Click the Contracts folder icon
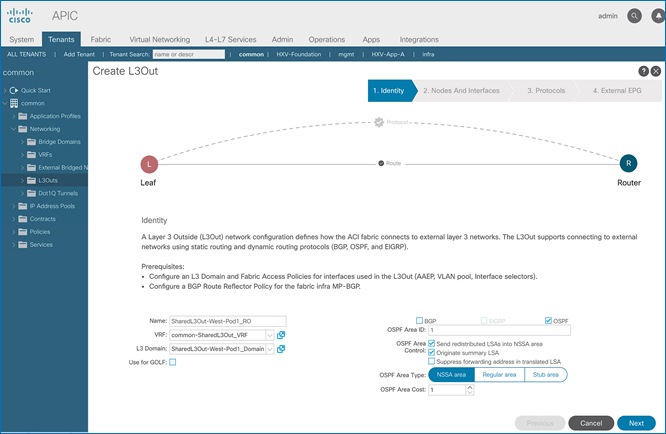 [23, 219]
